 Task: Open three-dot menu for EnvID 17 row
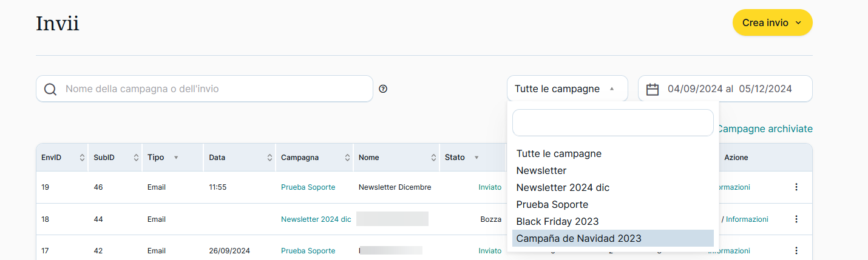(796, 251)
